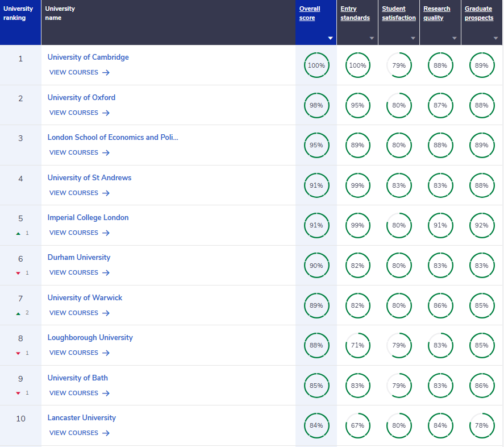Click Warwick's 86% research quality circle
Image resolution: width=504 pixels, height=447 pixels.
click(x=440, y=305)
